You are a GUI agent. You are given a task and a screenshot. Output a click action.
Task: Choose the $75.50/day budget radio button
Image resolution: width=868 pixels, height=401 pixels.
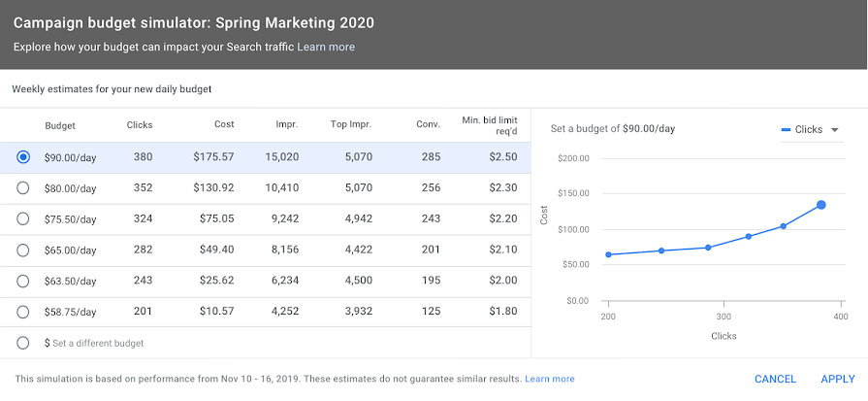point(23,218)
